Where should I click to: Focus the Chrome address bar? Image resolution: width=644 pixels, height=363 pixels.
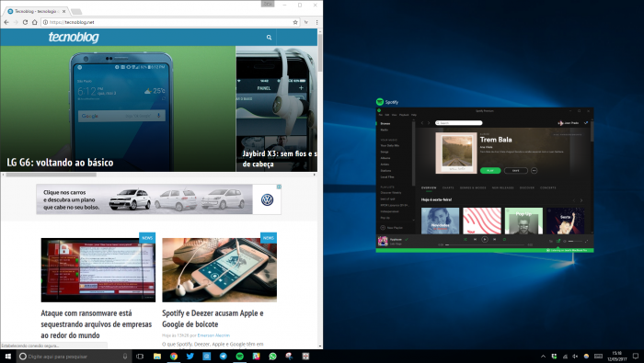click(170, 22)
